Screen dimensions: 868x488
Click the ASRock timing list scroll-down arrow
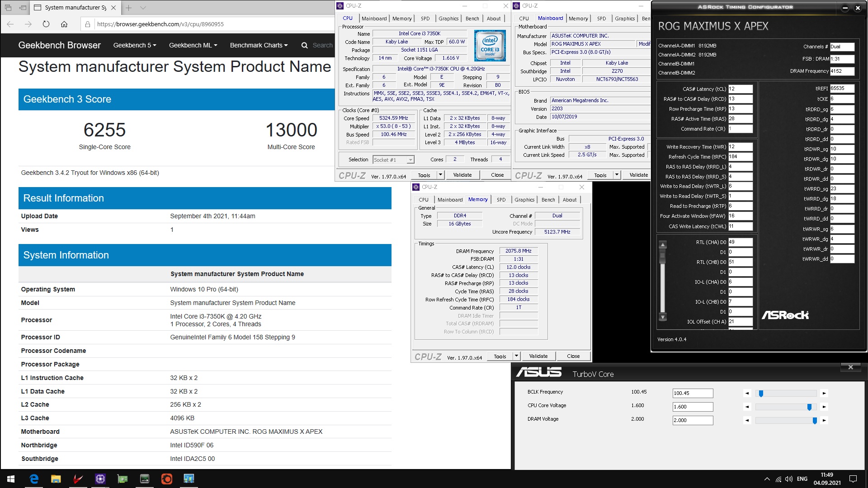coord(663,317)
